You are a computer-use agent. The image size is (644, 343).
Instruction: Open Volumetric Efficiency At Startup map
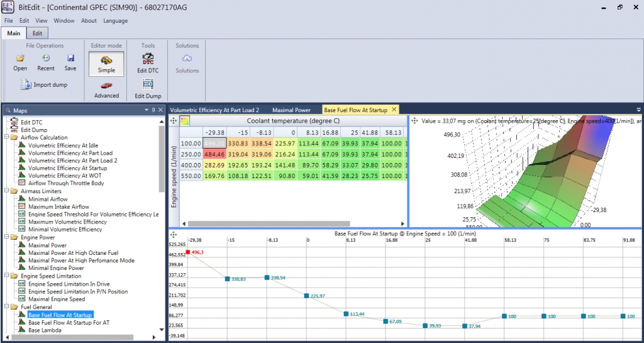pos(67,168)
